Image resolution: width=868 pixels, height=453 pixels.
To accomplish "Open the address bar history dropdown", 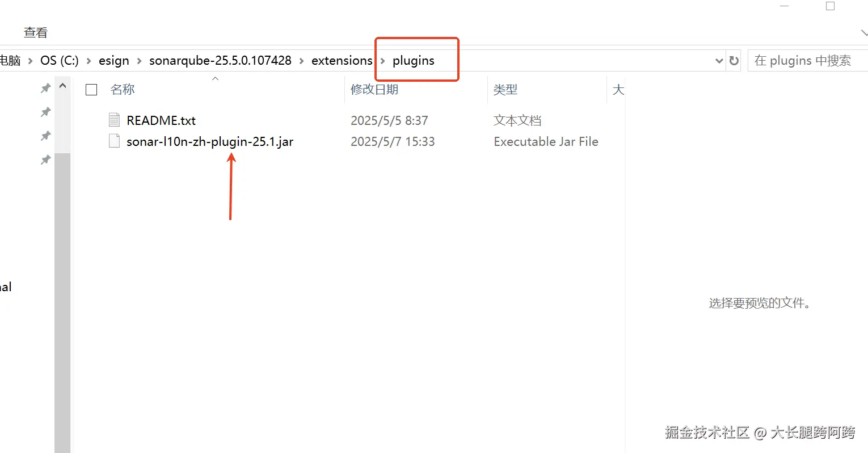I will coord(719,61).
